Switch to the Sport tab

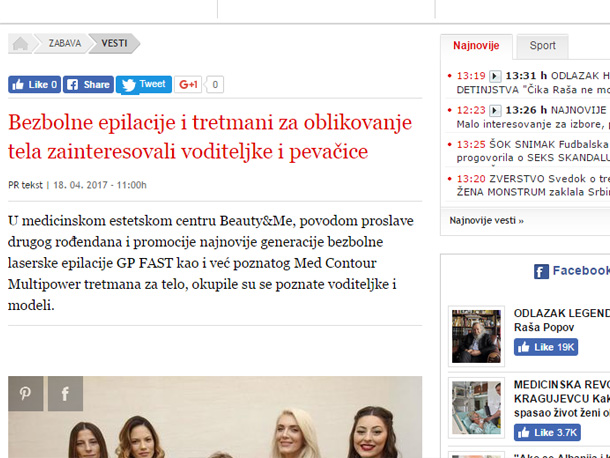point(542,46)
